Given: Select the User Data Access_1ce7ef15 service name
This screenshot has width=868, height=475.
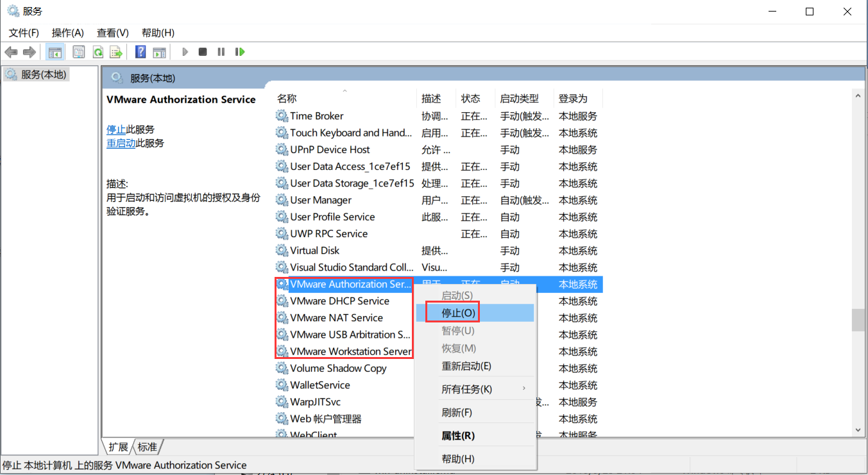Looking at the screenshot, I should coord(350,167).
